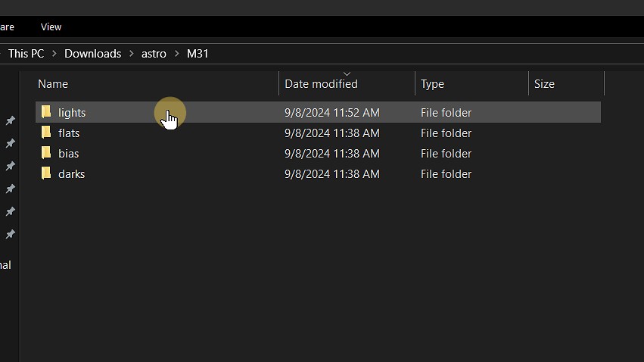Click the flats folder icon
This screenshot has height=362, width=644.
pyautogui.click(x=46, y=133)
